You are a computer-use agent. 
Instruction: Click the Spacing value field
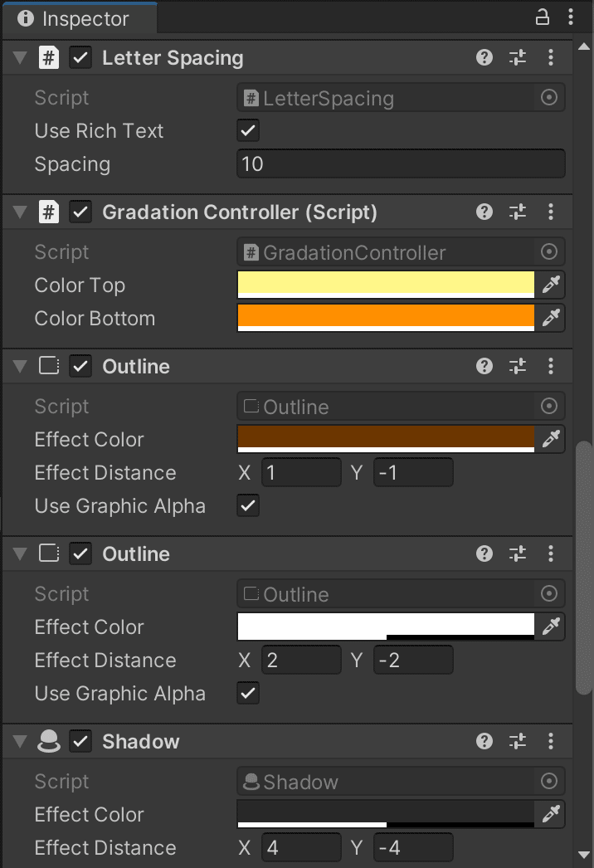[x=401, y=163]
